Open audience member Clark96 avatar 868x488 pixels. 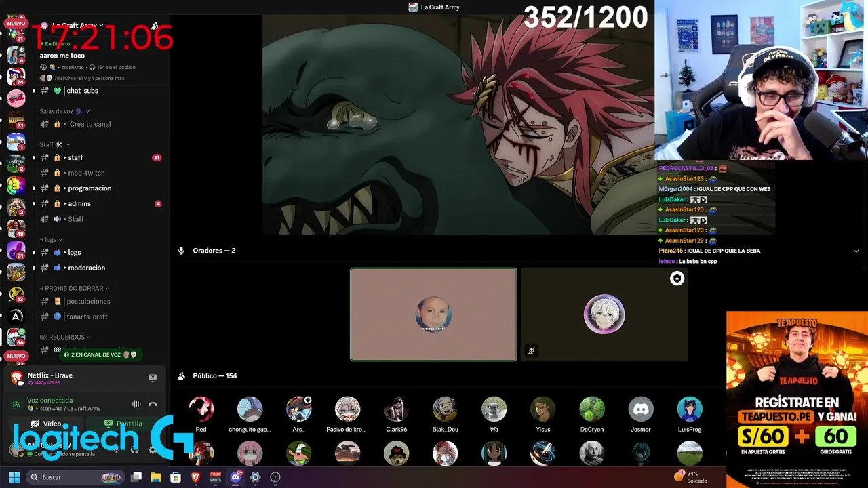[x=396, y=409]
